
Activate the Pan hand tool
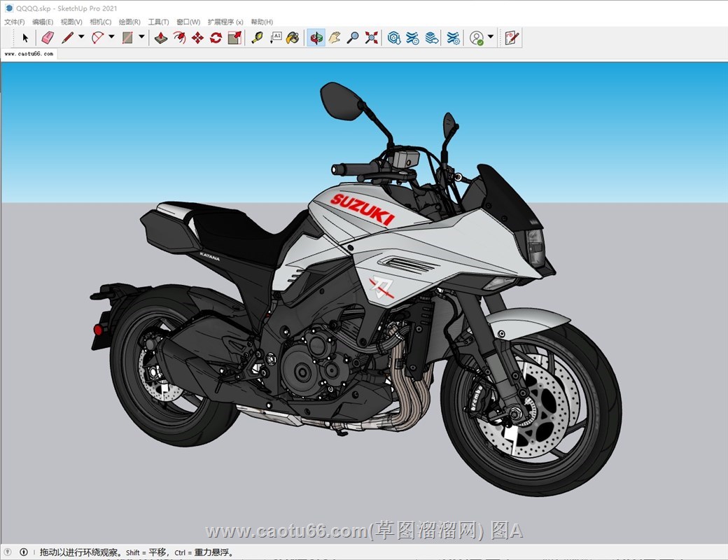tap(335, 38)
